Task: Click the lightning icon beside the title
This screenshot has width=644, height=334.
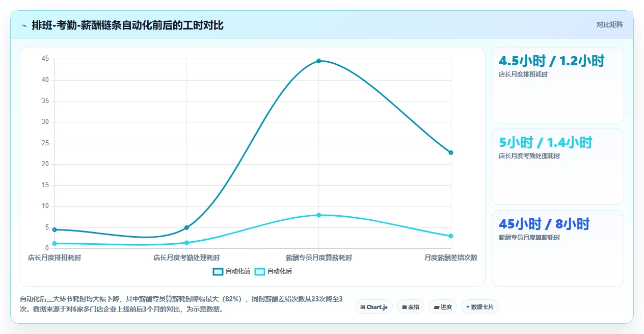Action: 24,25
